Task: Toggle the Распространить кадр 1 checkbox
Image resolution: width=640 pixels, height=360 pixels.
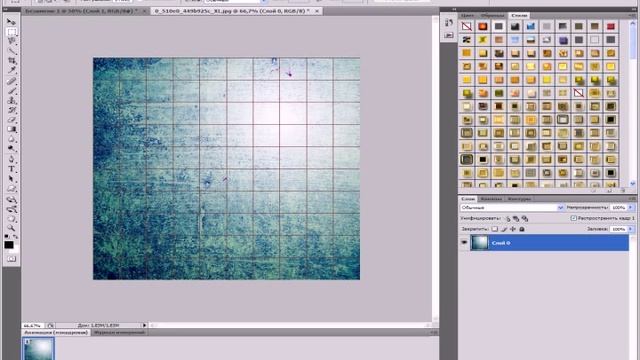Action: (573, 218)
